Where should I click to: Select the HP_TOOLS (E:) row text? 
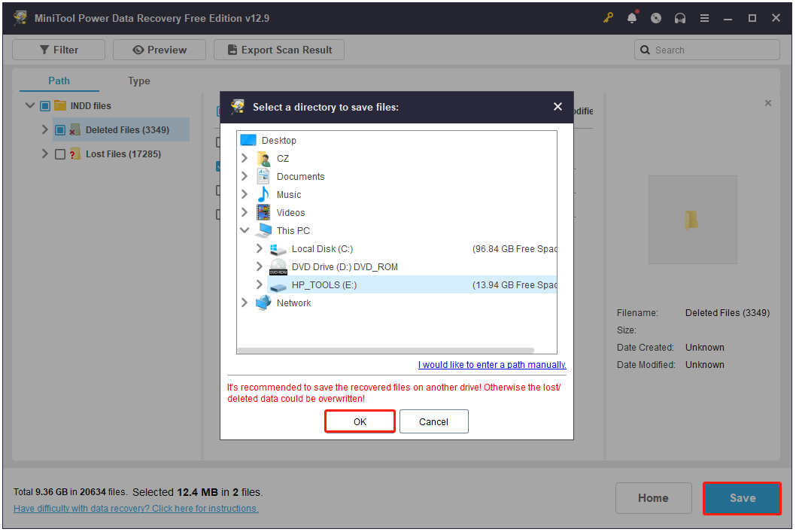point(324,285)
